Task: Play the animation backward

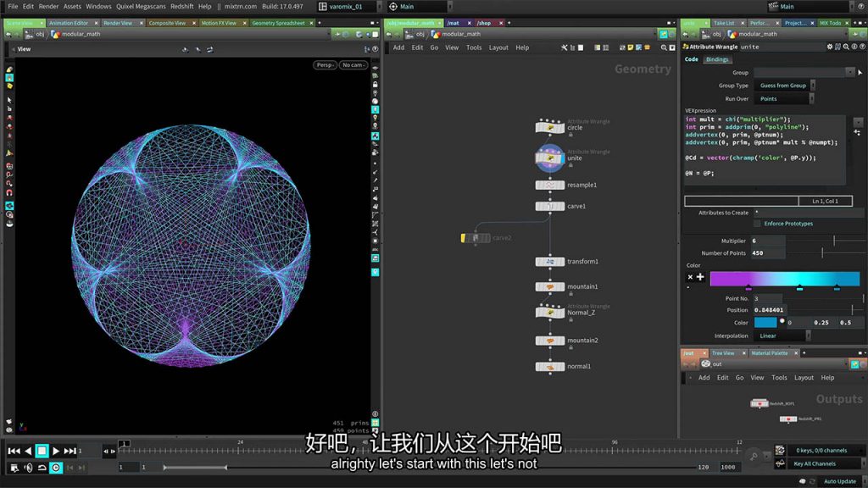Action: point(28,451)
